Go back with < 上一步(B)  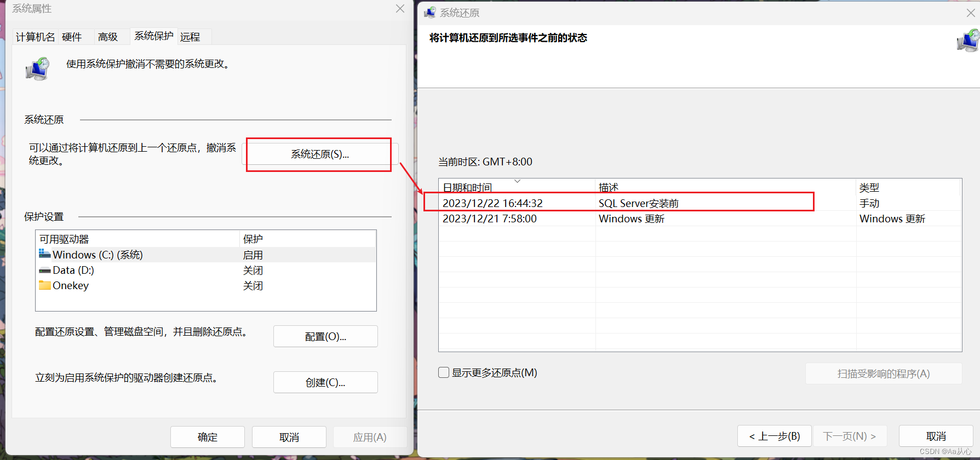[x=775, y=436]
